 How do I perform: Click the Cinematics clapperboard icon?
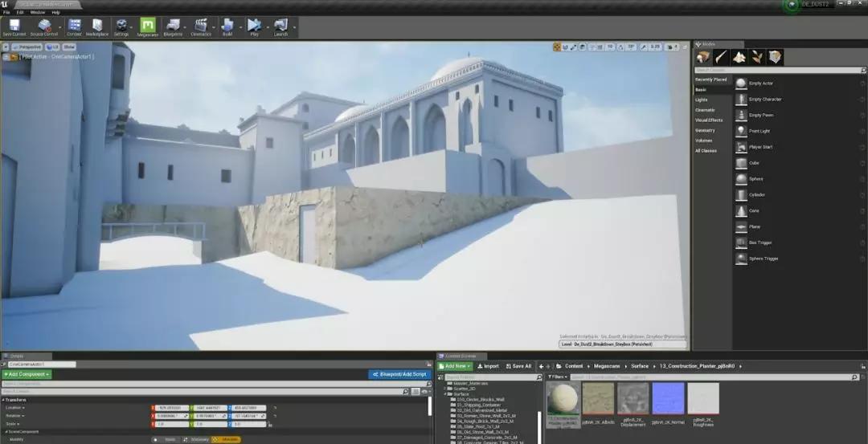coord(200,25)
